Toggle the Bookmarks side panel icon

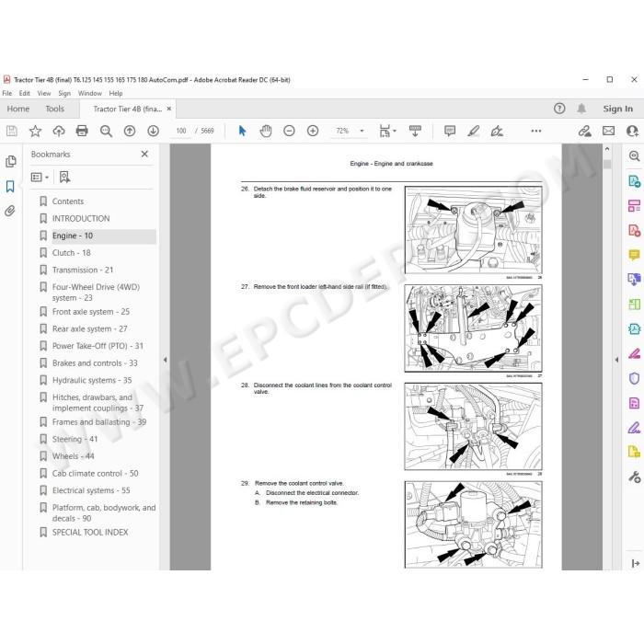tap(10, 187)
